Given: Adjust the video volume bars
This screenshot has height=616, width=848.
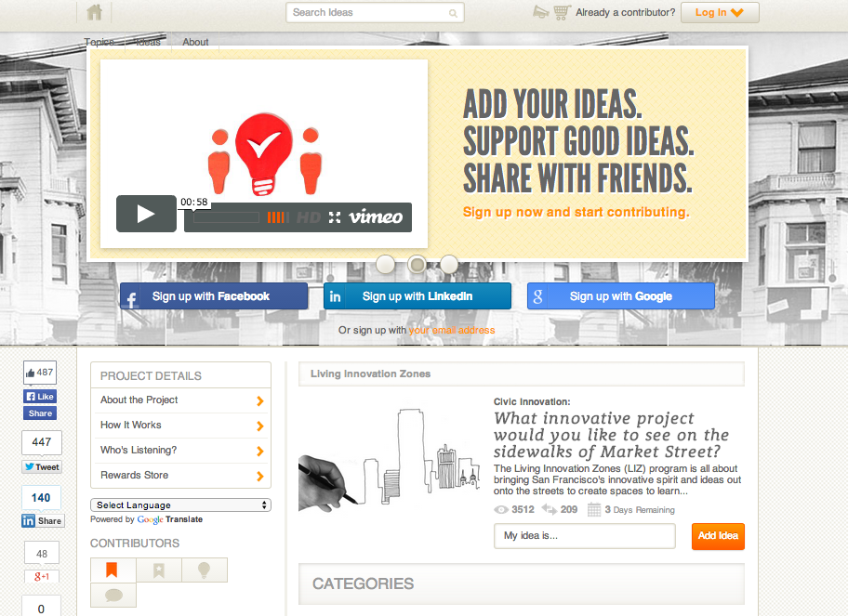Looking at the screenshot, I should [278, 217].
